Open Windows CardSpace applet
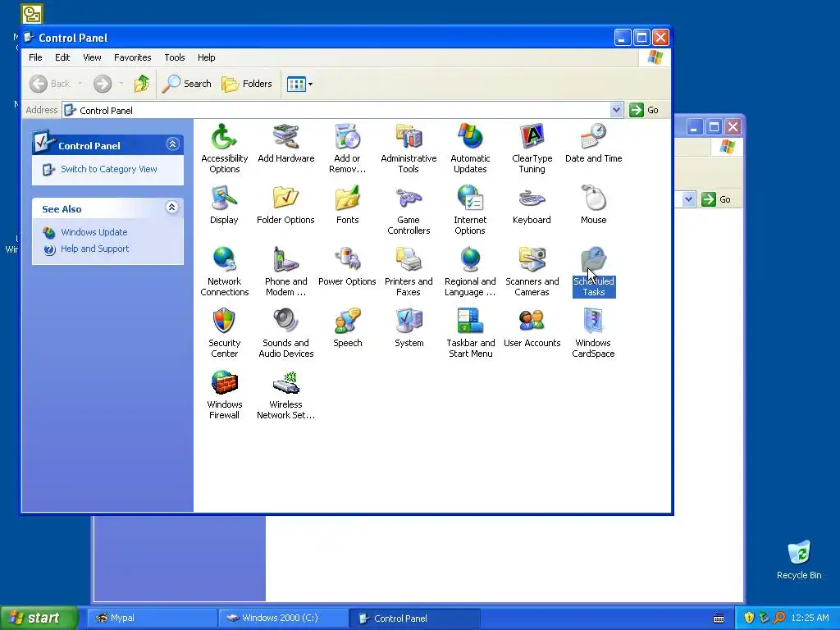Viewport: 840px width, 630px height. pos(593,333)
